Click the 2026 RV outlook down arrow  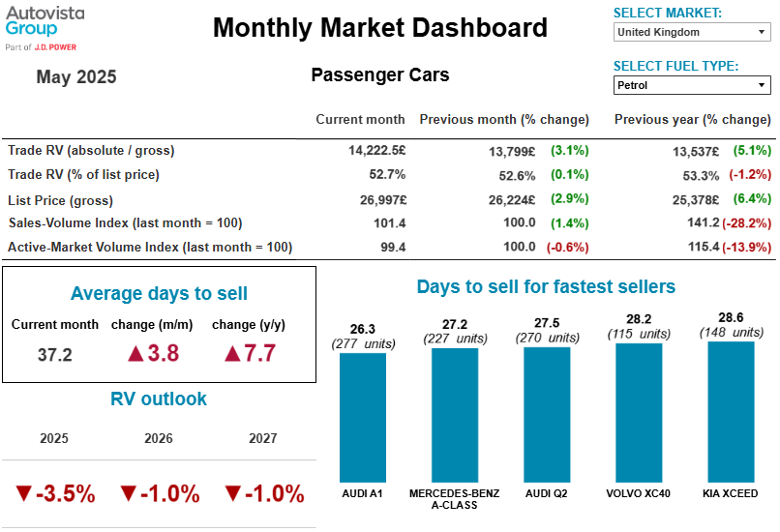coord(128,494)
